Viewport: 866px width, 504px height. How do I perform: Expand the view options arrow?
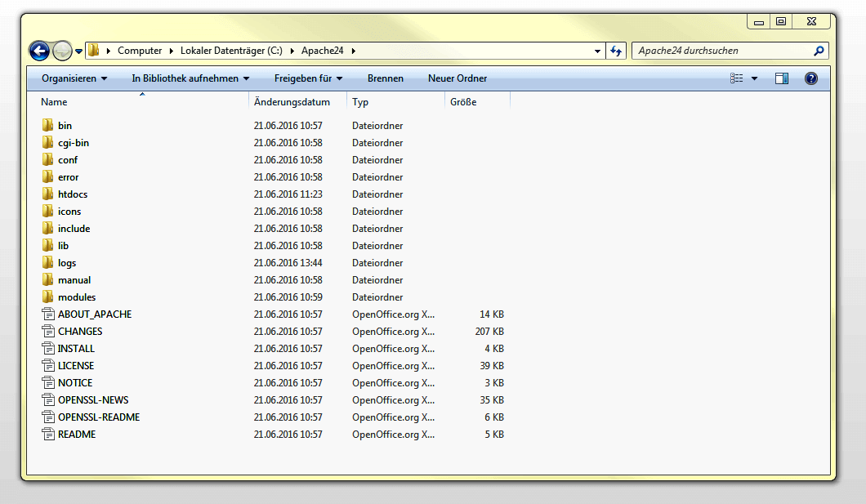pyautogui.click(x=754, y=78)
